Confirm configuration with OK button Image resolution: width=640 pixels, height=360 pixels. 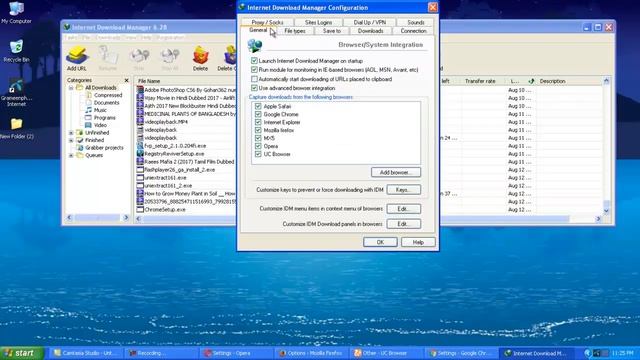tap(380, 242)
